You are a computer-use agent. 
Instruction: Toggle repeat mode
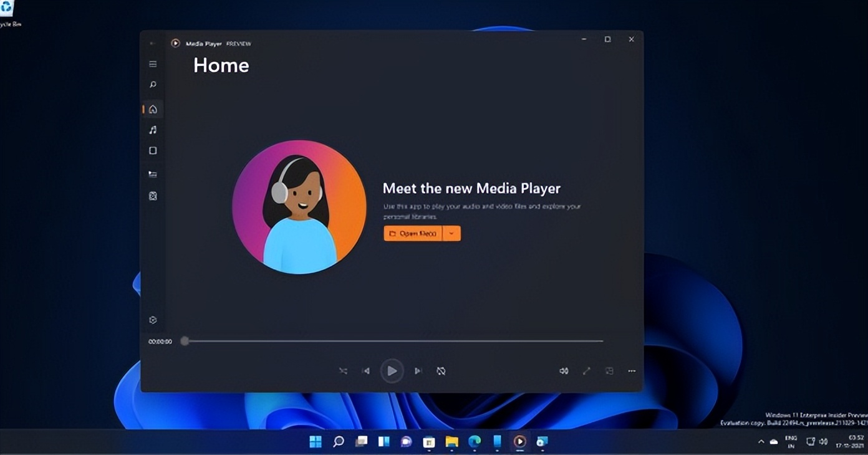[x=441, y=371]
